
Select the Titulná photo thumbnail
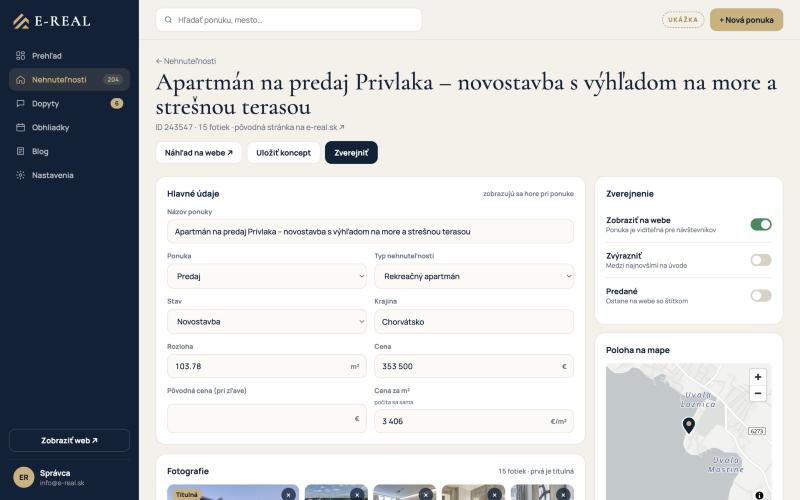pos(233,492)
